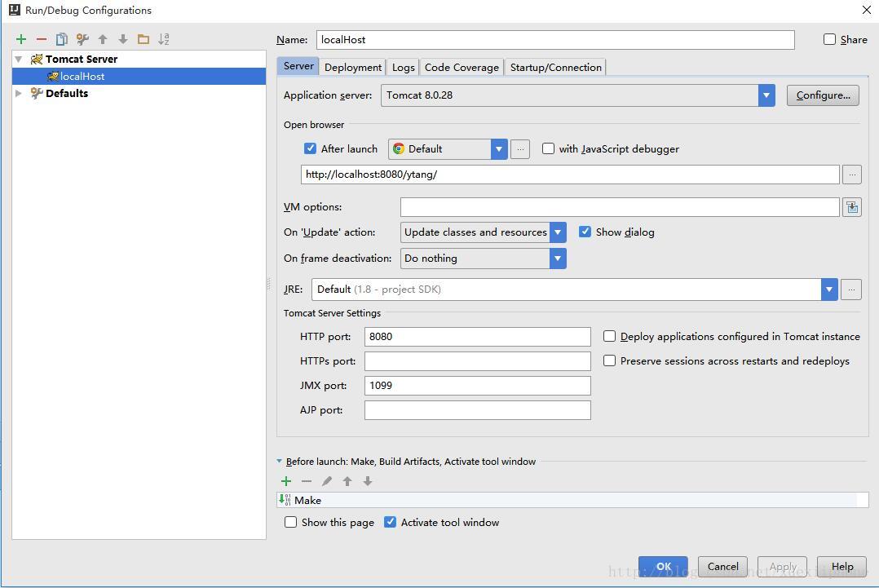Screen dimensions: 879x588
Task: Switch to the Deployment tab
Action: pos(352,68)
